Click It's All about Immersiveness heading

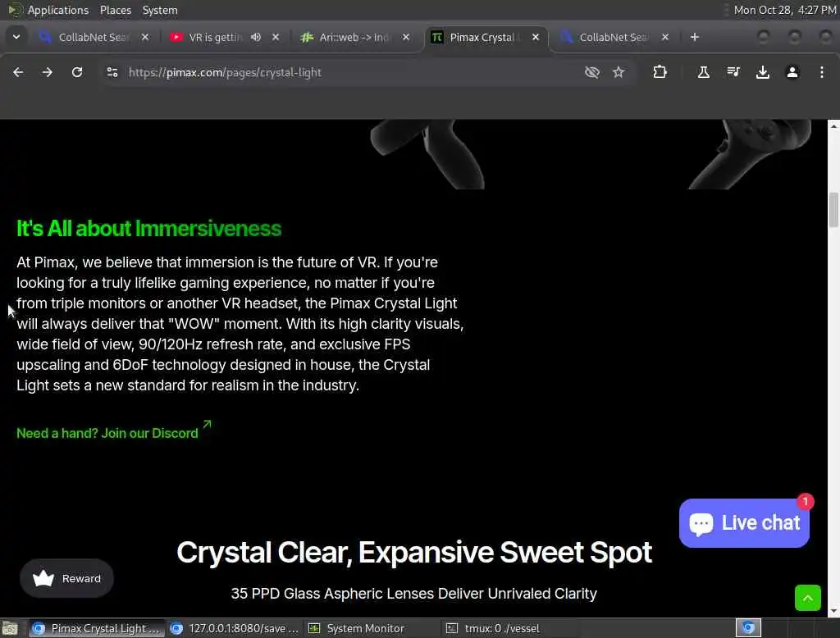point(149,228)
